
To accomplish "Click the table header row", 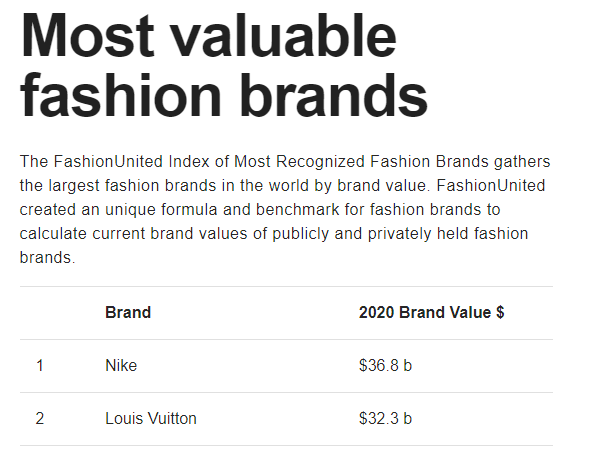I will coord(286,313).
